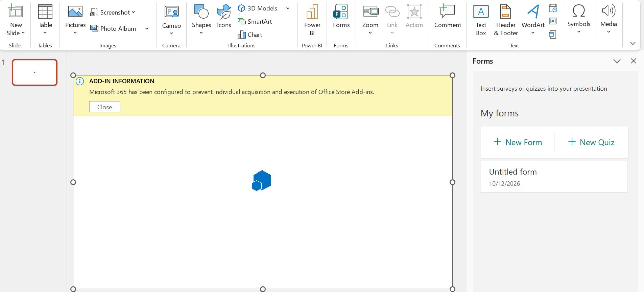The width and height of the screenshot is (644, 292).
Task: Open the Icons library
Action: pos(224,17)
